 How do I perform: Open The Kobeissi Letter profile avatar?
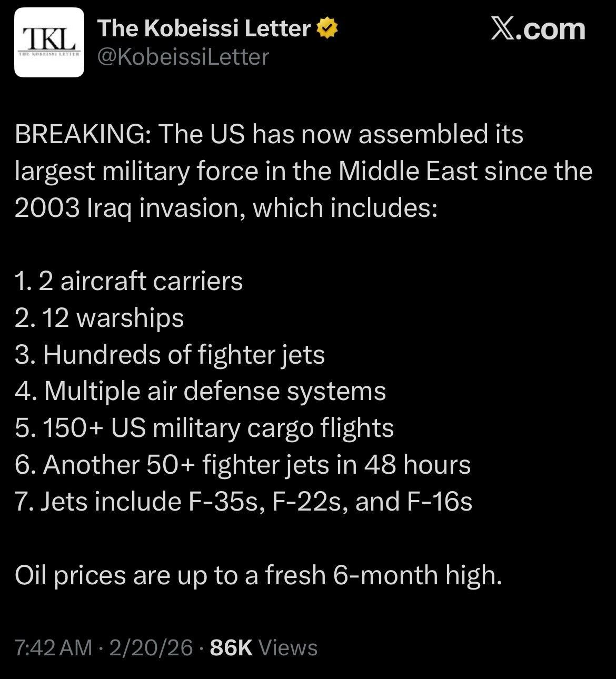tap(49, 43)
